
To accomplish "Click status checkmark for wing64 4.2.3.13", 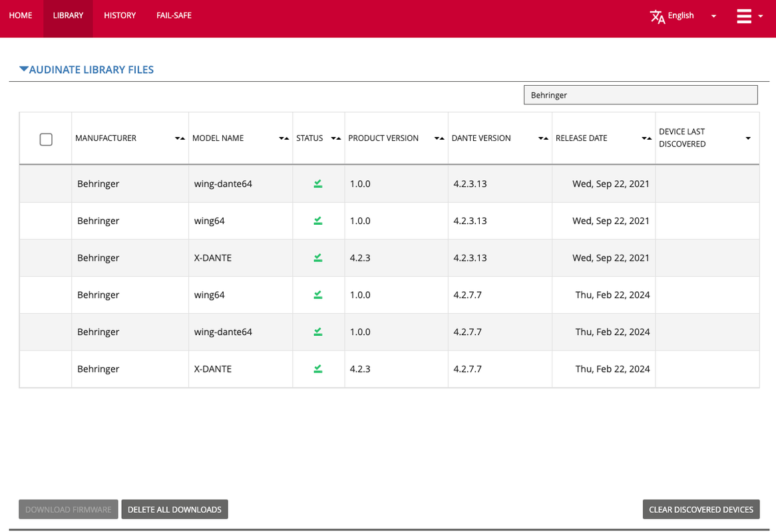I will click(x=318, y=221).
